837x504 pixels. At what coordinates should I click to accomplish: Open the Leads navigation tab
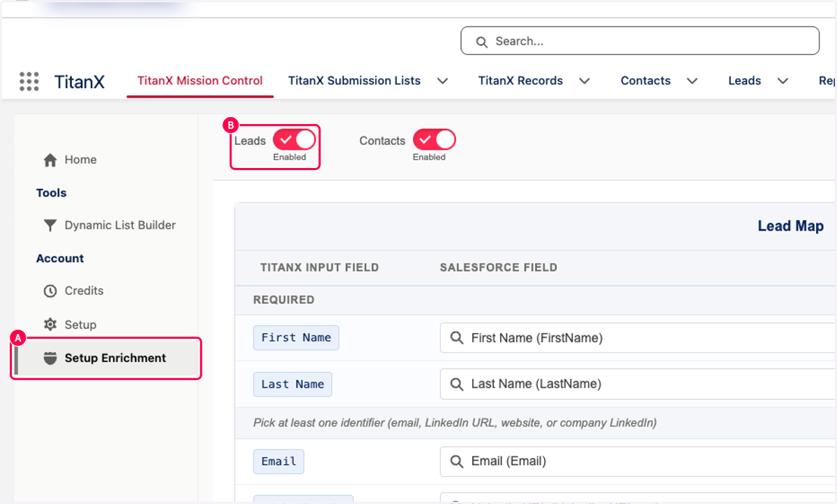[x=744, y=81]
